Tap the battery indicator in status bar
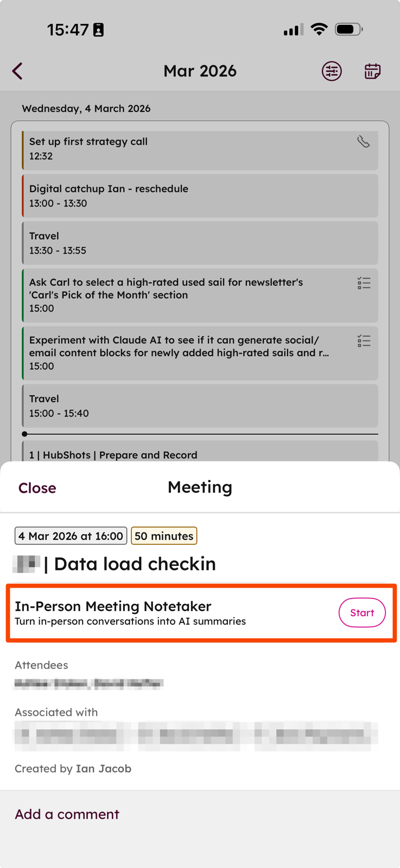This screenshot has height=868, width=400. (348, 29)
